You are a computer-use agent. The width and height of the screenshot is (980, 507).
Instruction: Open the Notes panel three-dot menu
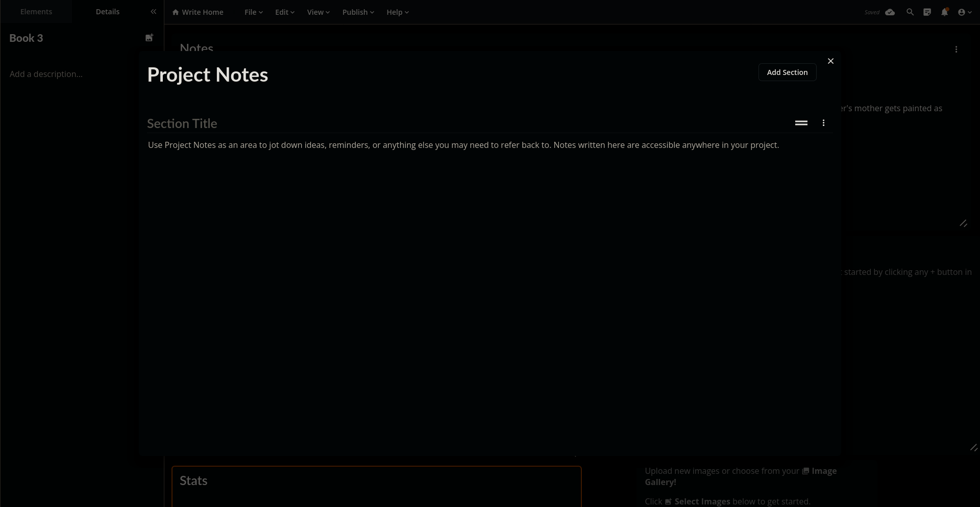click(x=956, y=49)
